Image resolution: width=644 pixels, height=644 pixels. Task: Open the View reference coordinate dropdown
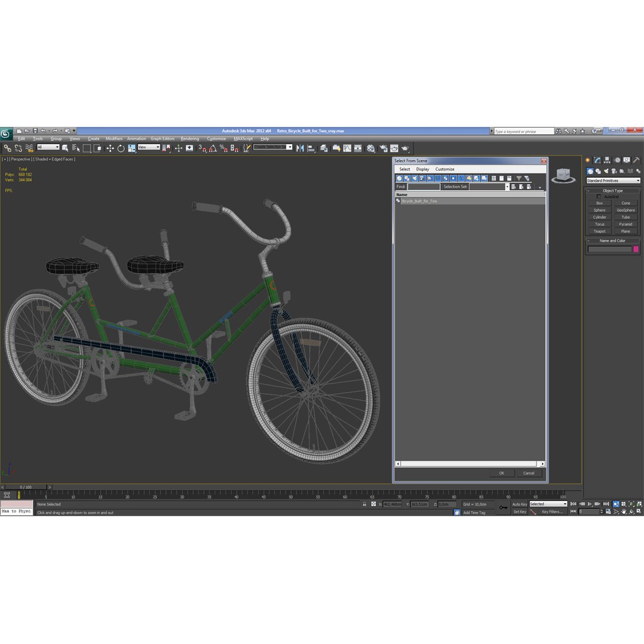[x=148, y=147]
